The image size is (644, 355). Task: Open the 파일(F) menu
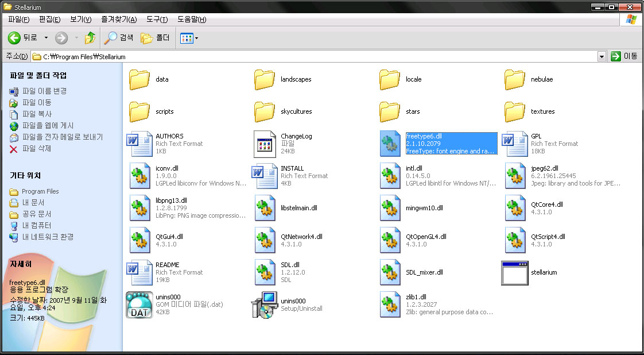pos(18,20)
